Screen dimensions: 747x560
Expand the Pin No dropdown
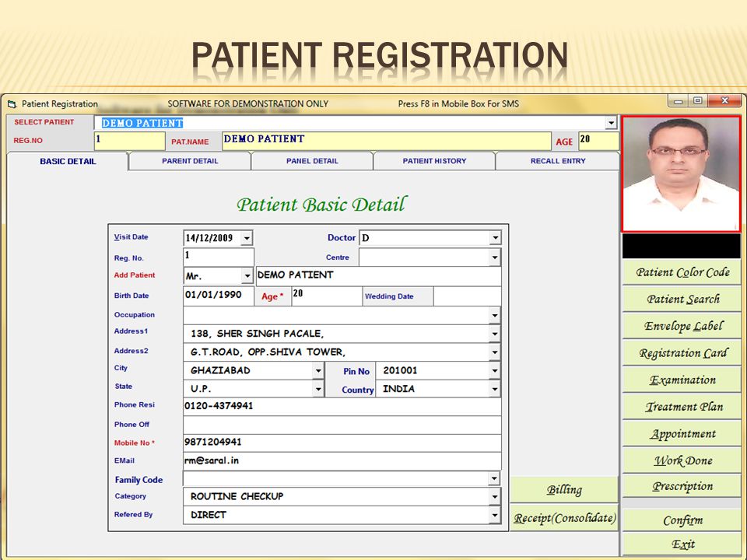495,370
